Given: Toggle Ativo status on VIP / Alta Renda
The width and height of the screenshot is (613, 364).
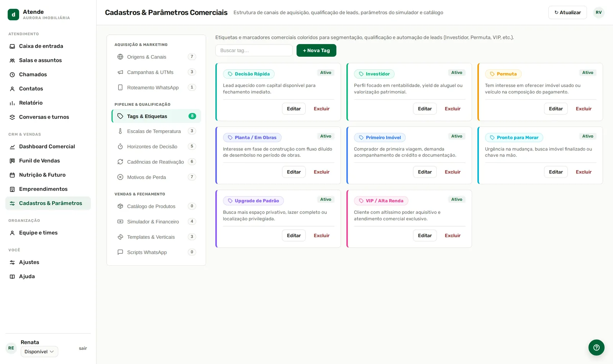Looking at the screenshot, I should 457,200.
